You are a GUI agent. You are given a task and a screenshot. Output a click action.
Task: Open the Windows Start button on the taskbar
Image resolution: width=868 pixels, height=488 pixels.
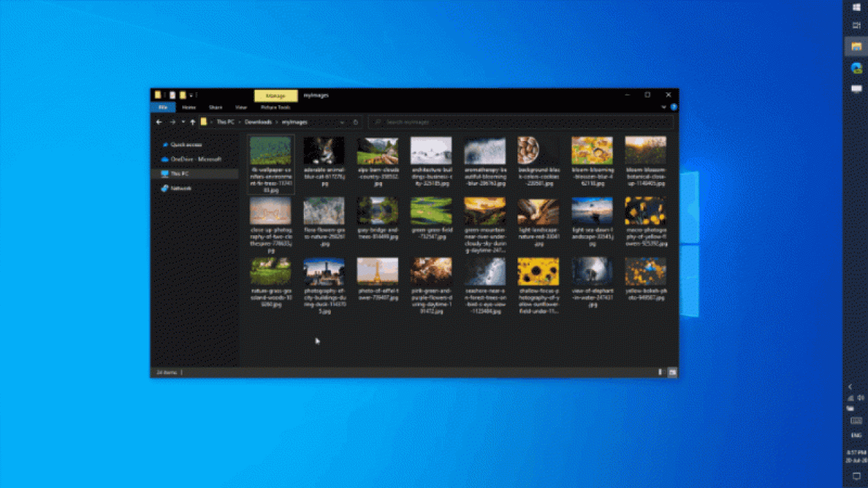pos(856,7)
